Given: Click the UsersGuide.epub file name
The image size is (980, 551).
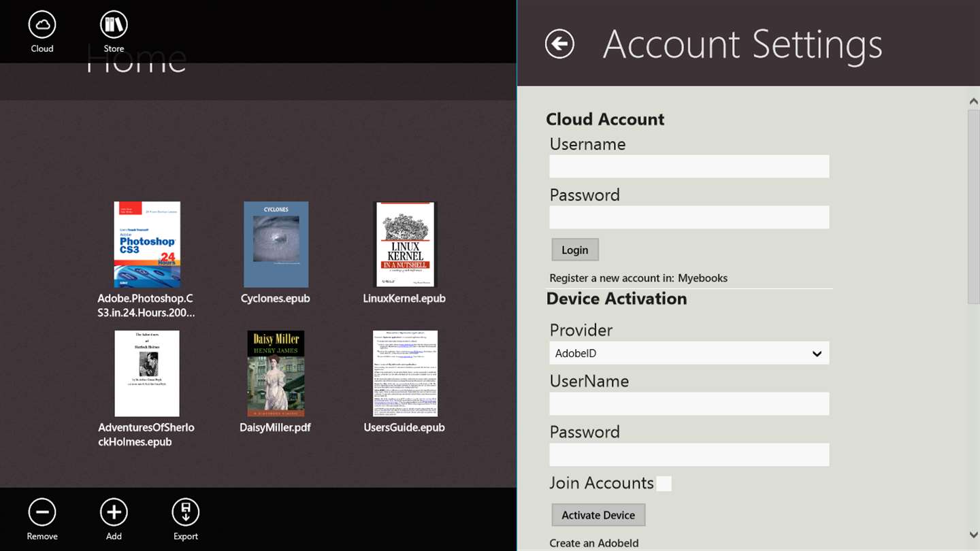Looking at the screenshot, I should coord(404,428).
